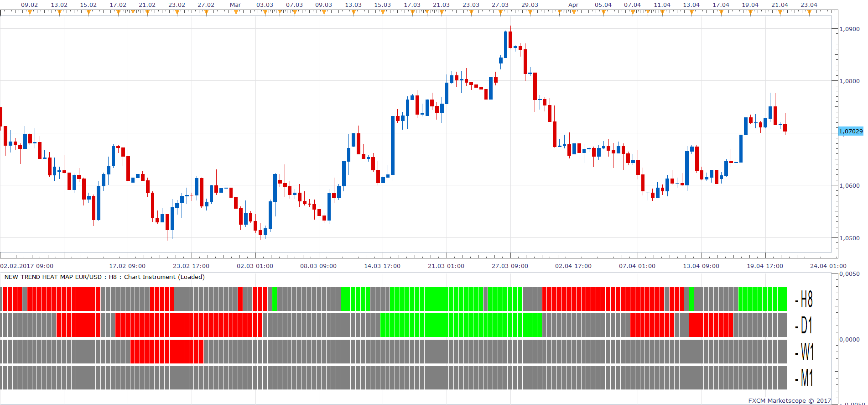Click the orange marker under 13.03 date
The width and height of the screenshot is (868, 405).
(x=353, y=12)
